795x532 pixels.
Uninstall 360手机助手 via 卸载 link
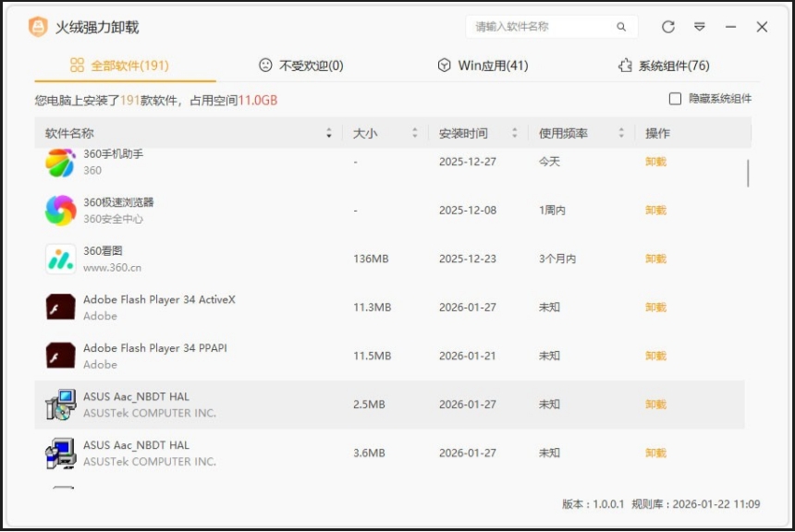pos(655,162)
